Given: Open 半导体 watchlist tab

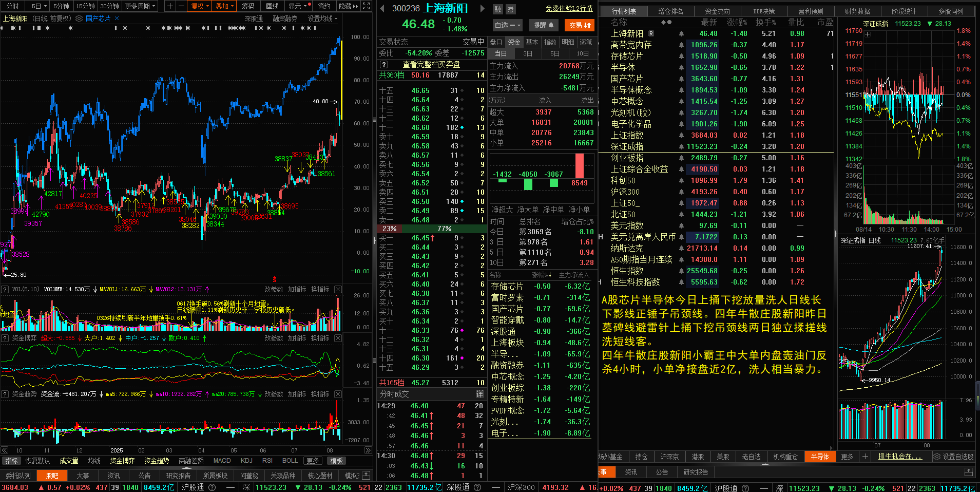Looking at the screenshot, I should 820,457.
